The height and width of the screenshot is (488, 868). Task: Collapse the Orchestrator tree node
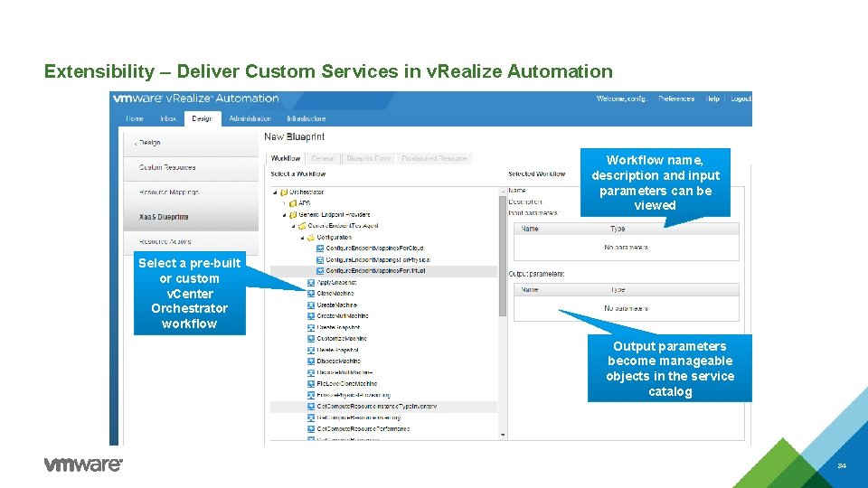click(x=275, y=192)
